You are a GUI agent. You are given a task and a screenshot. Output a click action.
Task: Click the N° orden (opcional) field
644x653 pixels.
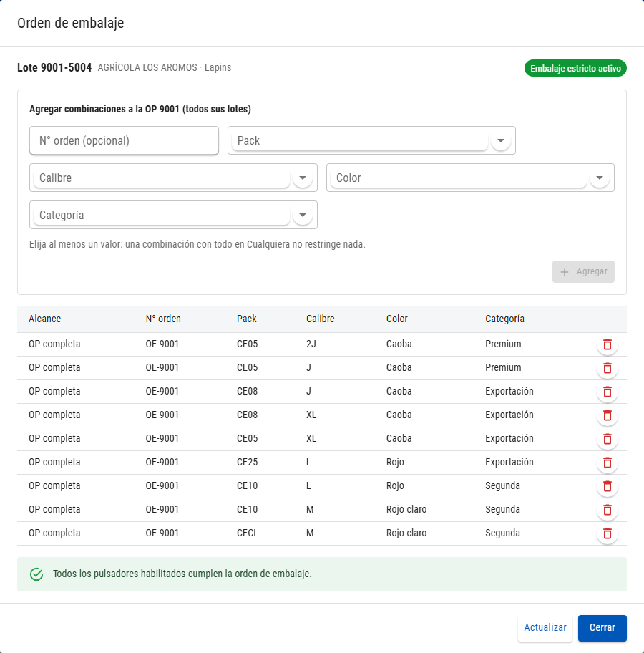[124, 141]
